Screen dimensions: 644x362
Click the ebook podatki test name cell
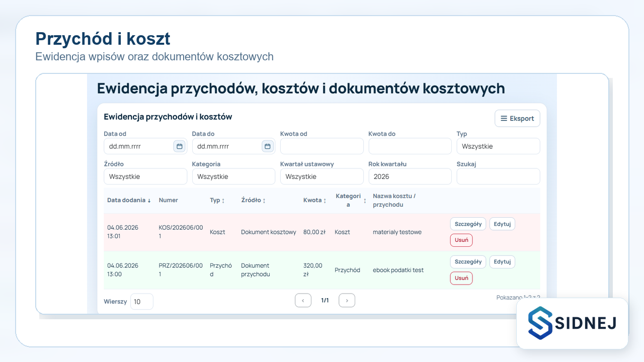click(x=398, y=270)
